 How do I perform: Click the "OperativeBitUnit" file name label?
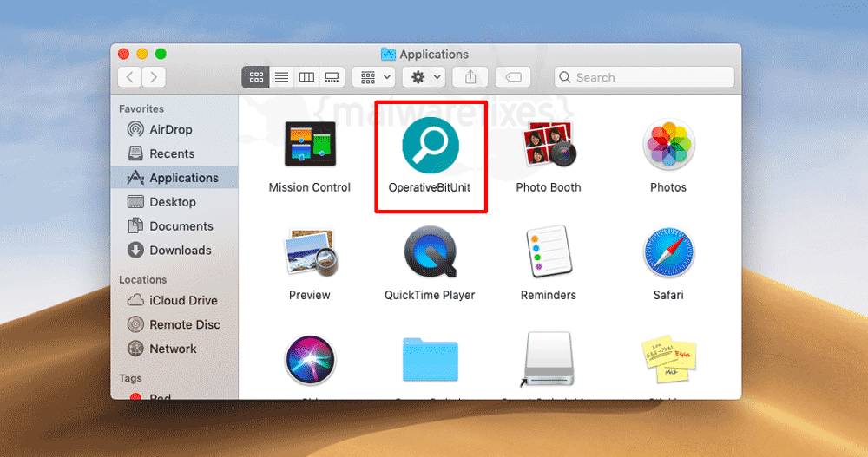coord(430,187)
